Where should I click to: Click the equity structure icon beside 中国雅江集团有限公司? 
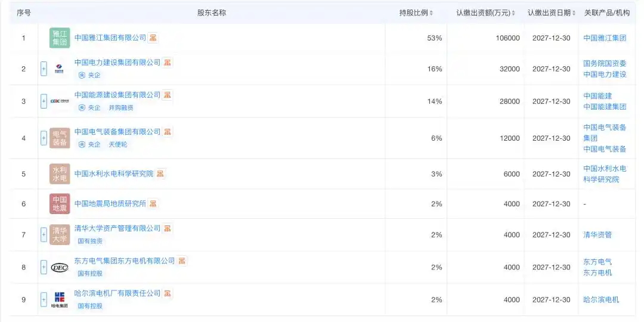tap(153, 38)
